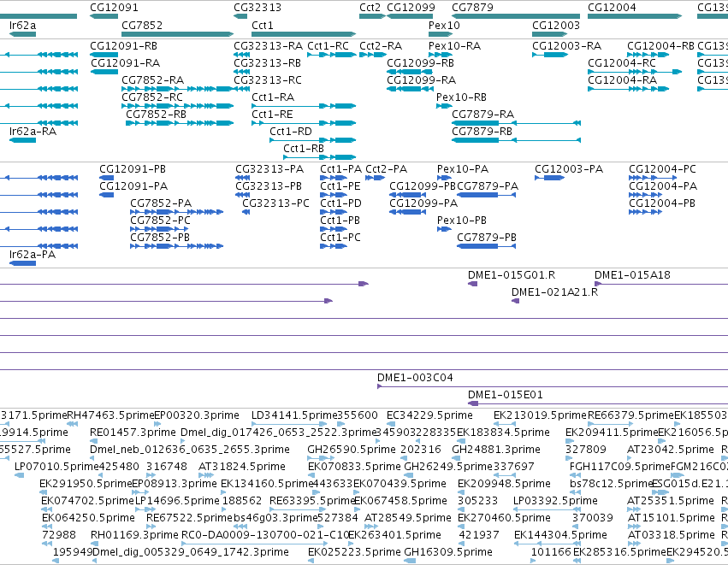Open transcript label CG7852-RA

tap(153, 80)
